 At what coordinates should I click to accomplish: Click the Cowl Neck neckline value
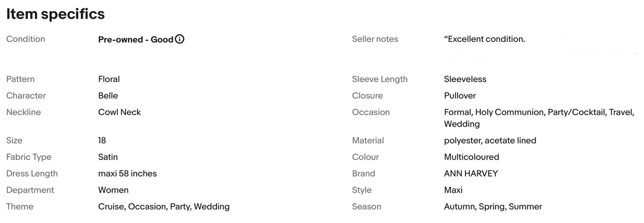[119, 112]
